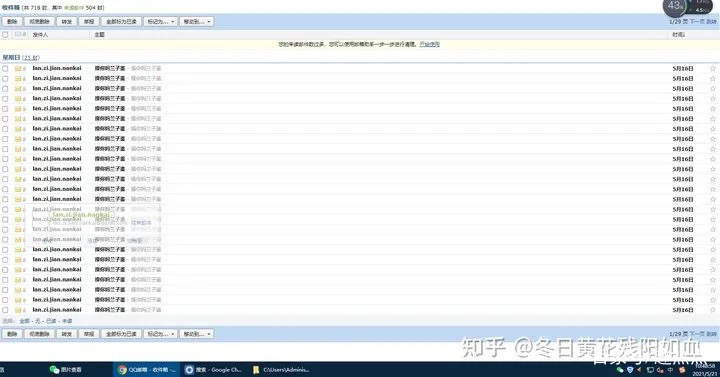
Task: Go to next page via top 下一页 link
Action: [697, 22]
